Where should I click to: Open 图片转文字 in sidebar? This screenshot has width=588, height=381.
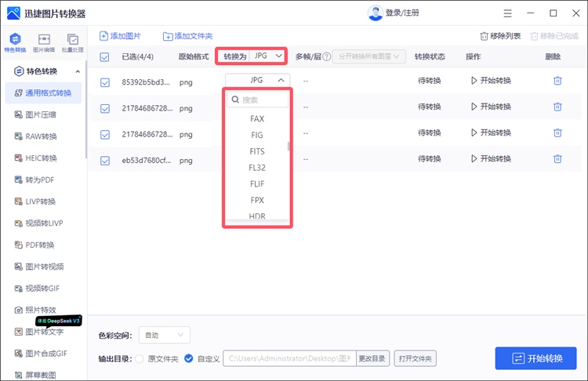click(39, 332)
